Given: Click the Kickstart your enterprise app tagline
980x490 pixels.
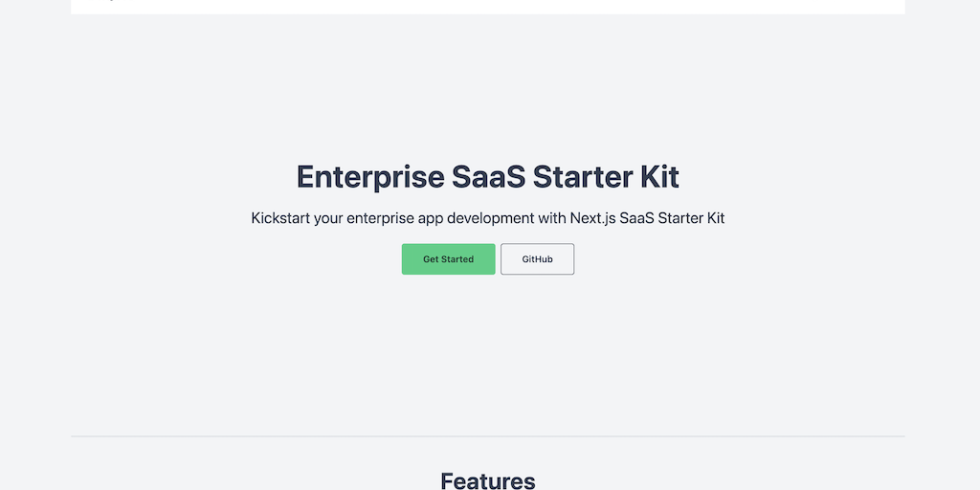Looking at the screenshot, I should tap(488, 218).
